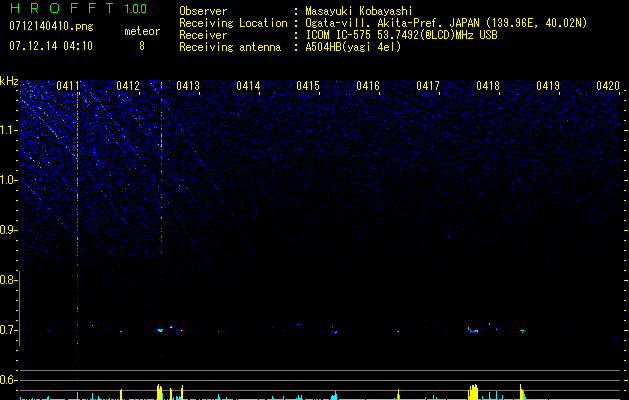The height and width of the screenshot is (400, 629).
Task: Click the HROFFT 1.0.0 title text
Action: (x=78, y=8)
